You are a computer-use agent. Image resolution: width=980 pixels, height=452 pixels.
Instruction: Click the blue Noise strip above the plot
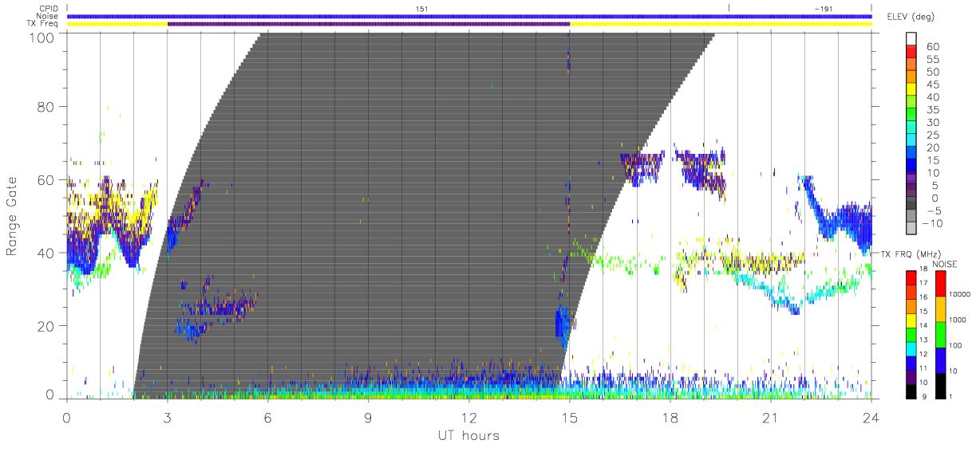(469, 16)
